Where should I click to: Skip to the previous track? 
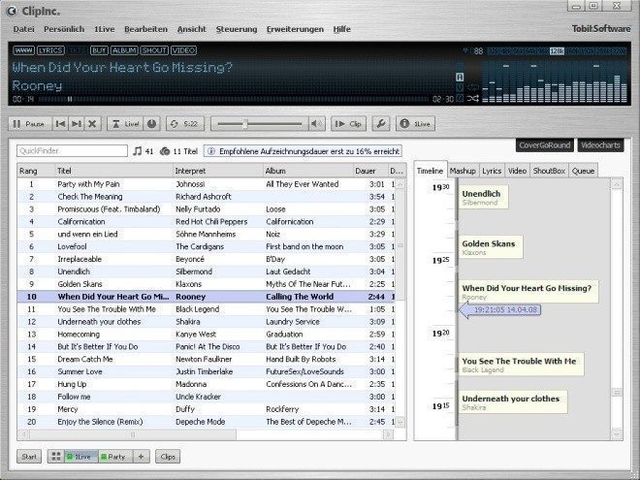60,124
